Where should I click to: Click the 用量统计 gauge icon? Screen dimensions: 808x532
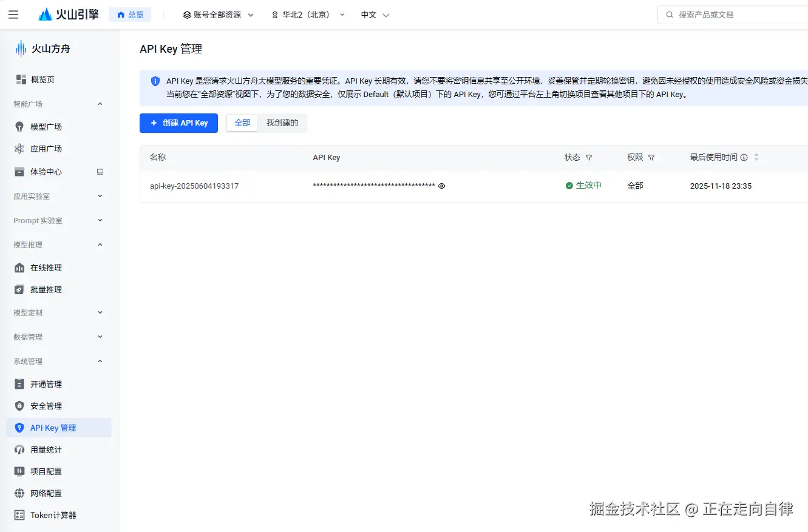[x=19, y=450]
